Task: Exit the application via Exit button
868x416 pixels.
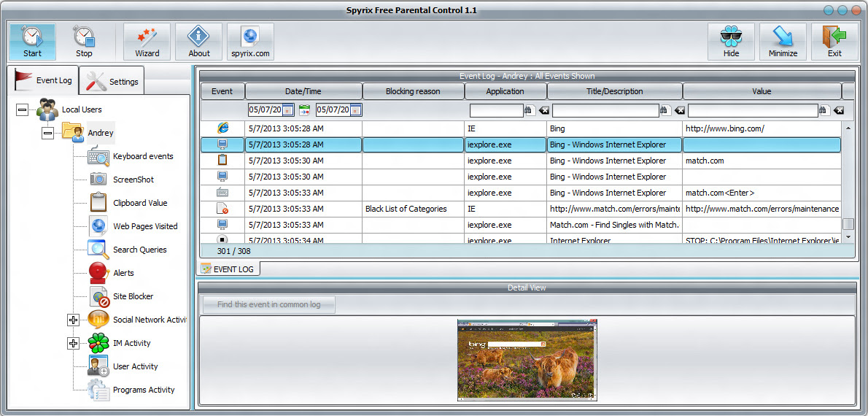Action: (834, 42)
